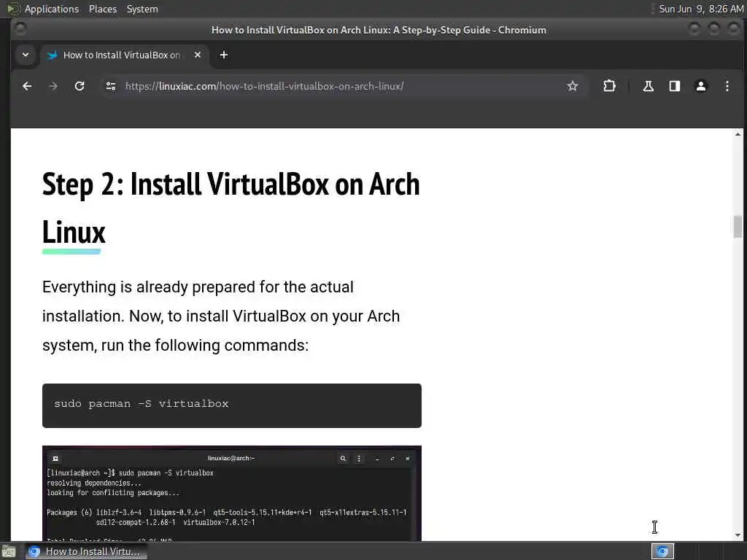Screen dimensions: 747x560
Task: Toggle the side panel icon
Action: click(675, 86)
